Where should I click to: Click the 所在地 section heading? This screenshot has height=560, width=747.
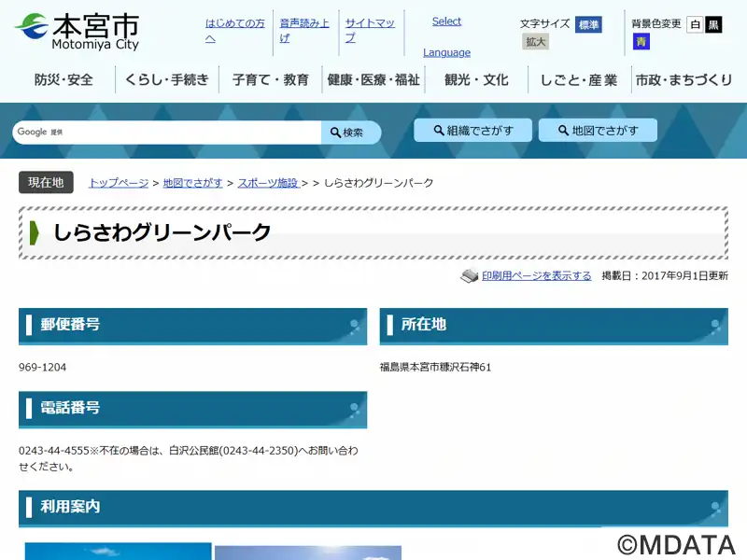click(x=554, y=326)
